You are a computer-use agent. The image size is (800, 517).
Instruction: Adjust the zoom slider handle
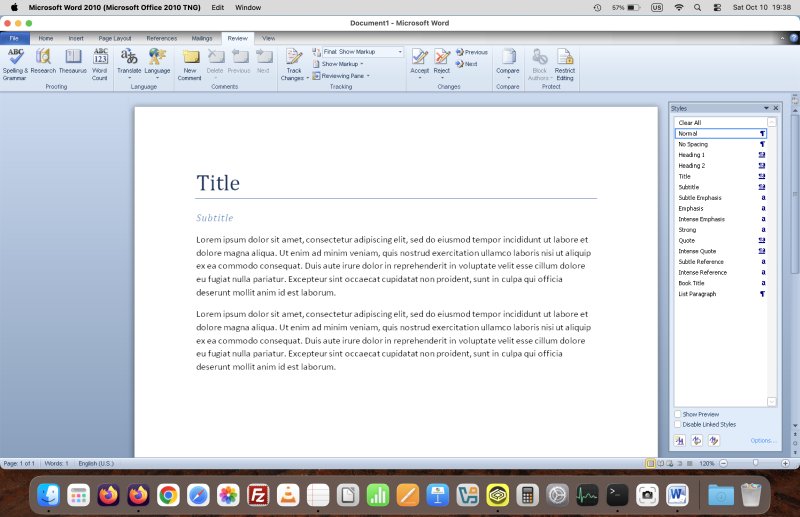pos(756,463)
